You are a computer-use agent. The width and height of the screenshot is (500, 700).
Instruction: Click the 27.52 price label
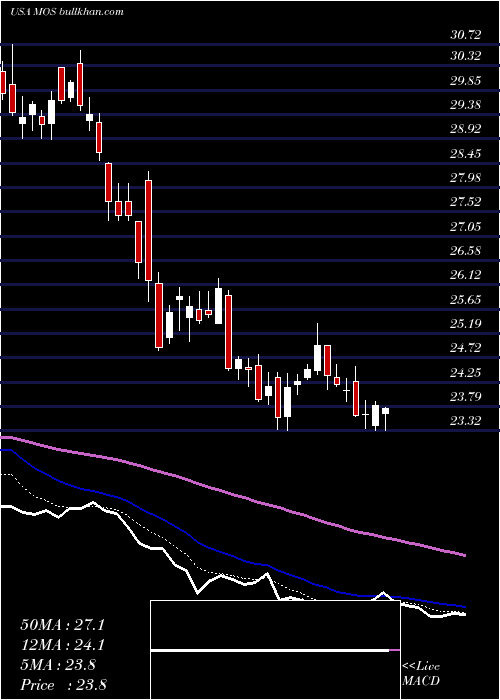[x=466, y=202]
